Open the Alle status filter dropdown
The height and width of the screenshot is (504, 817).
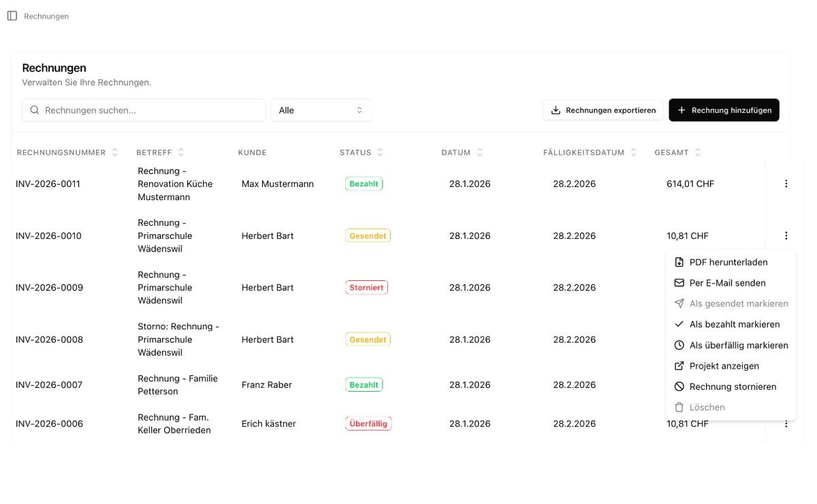[321, 110]
